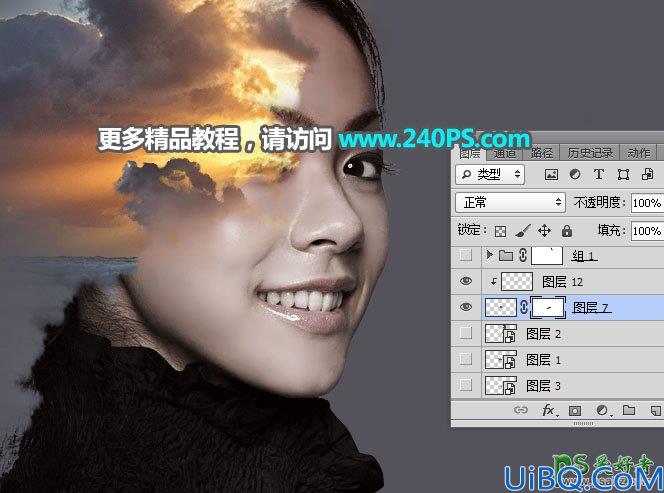Select the 组 1 layer mask thumbnail

pyautogui.click(x=547, y=256)
